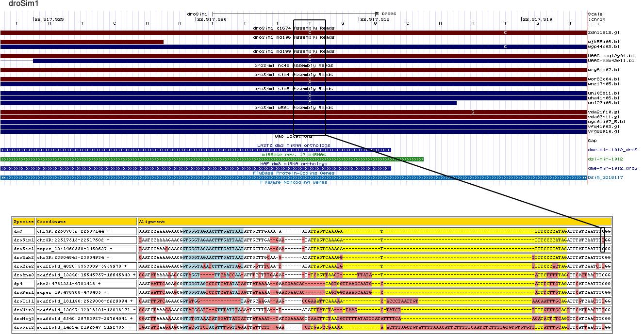Click the droGri2 species cell
The image size is (644, 335).
(23, 327)
